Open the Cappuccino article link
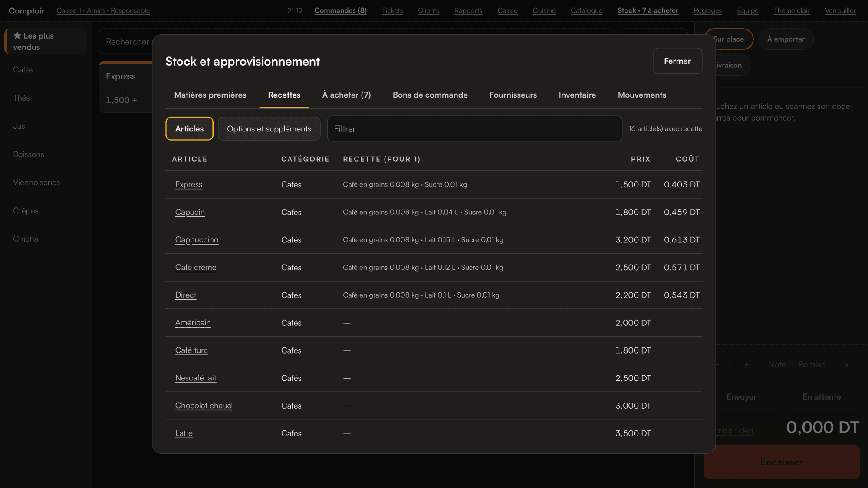 pos(197,240)
